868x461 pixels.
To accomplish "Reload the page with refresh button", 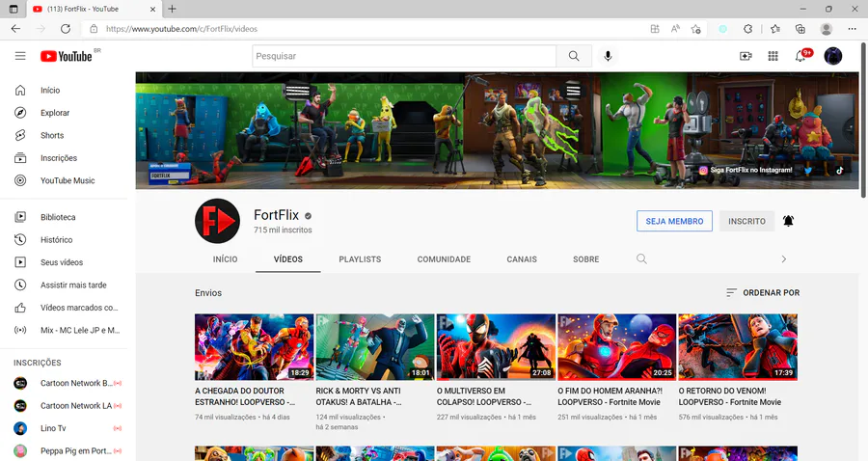I will coord(66,29).
